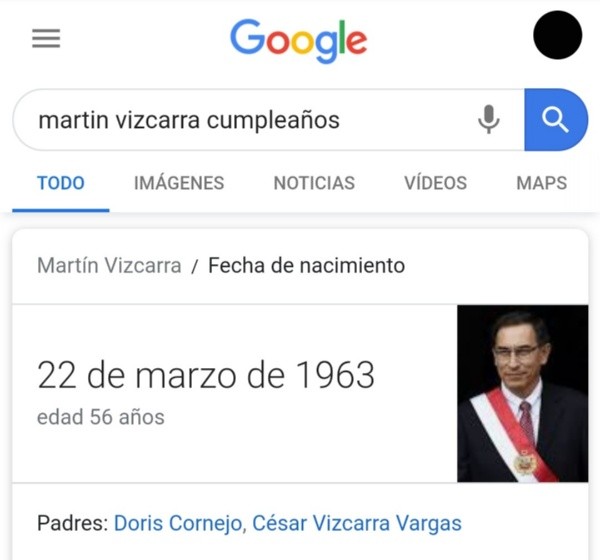600x560 pixels.
Task: Open the César Vizcarra Vargas link
Action: 357,523
